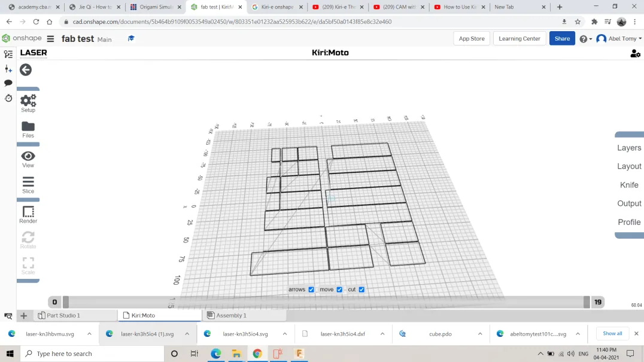Screen dimensions: 644x362
Task: Switch to the Assembly 1 tab
Action: point(244,315)
